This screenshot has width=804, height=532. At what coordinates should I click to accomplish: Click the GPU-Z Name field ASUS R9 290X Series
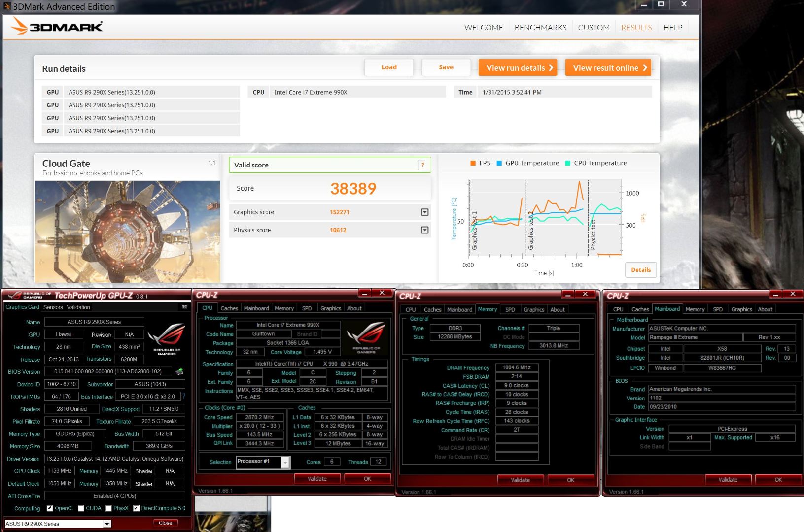click(x=94, y=322)
